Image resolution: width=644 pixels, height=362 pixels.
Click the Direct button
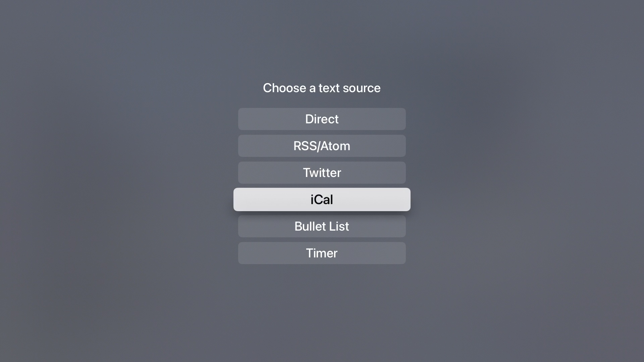pos(322,119)
